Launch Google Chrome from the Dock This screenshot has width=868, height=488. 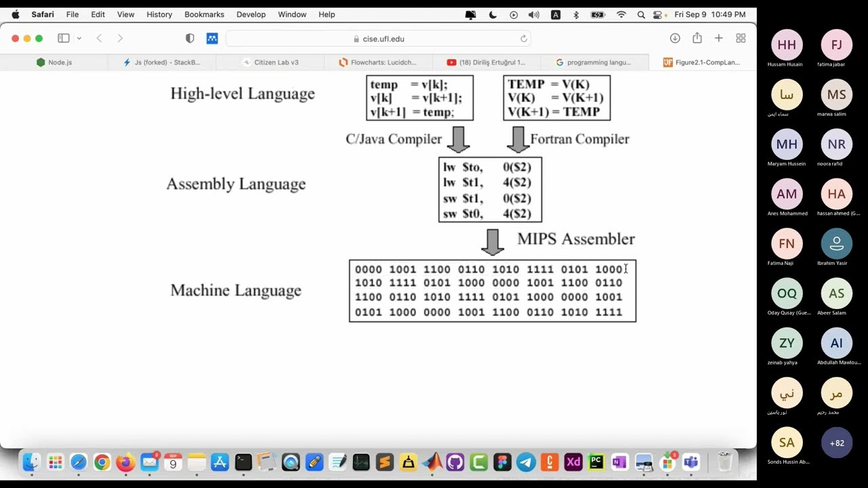pyautogui.click(x=102, y=462)
